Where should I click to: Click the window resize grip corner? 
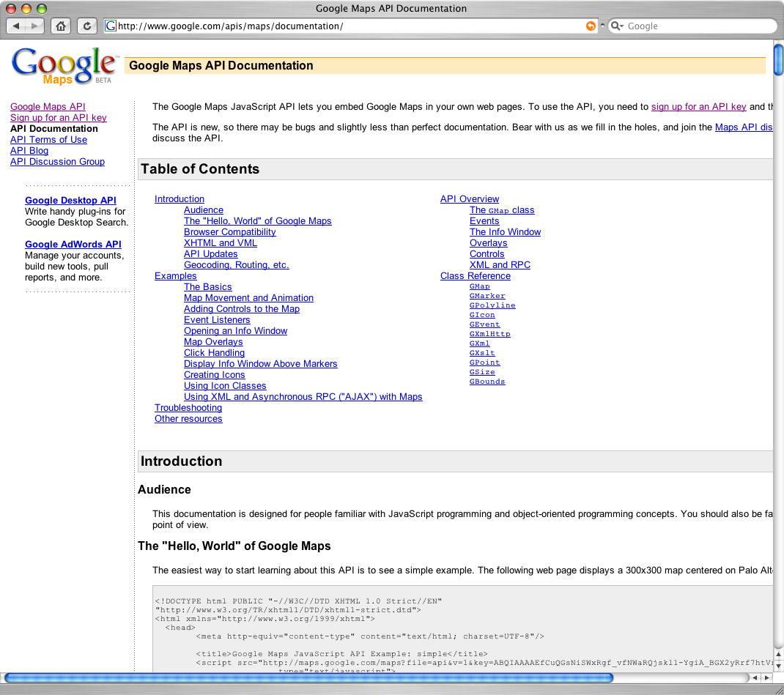pyautogui.click(x=778, y=689)
